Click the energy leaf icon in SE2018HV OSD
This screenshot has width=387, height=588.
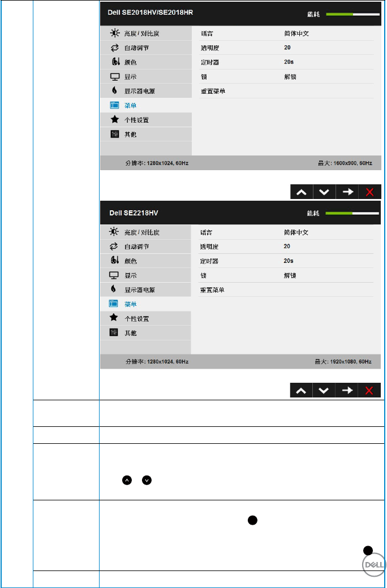coord(114,90)
